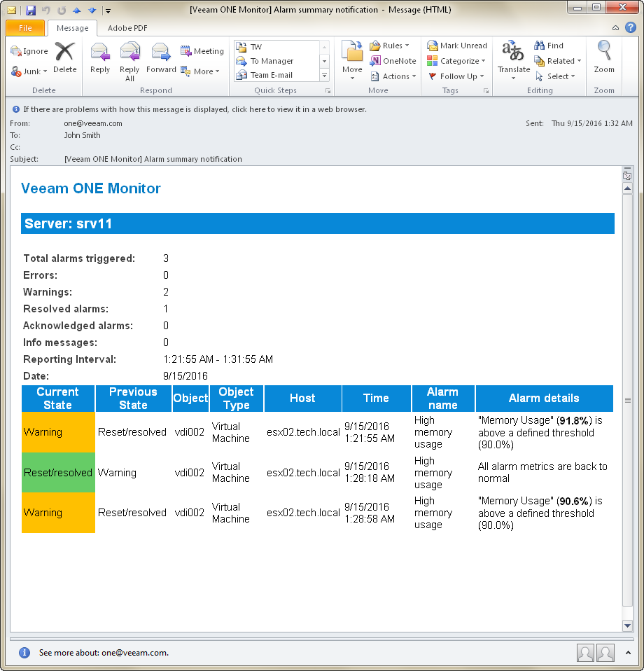This screenshot has height=671, width=644.
Task: Open the Actions dropdown
Action: (x=393, y=76)
